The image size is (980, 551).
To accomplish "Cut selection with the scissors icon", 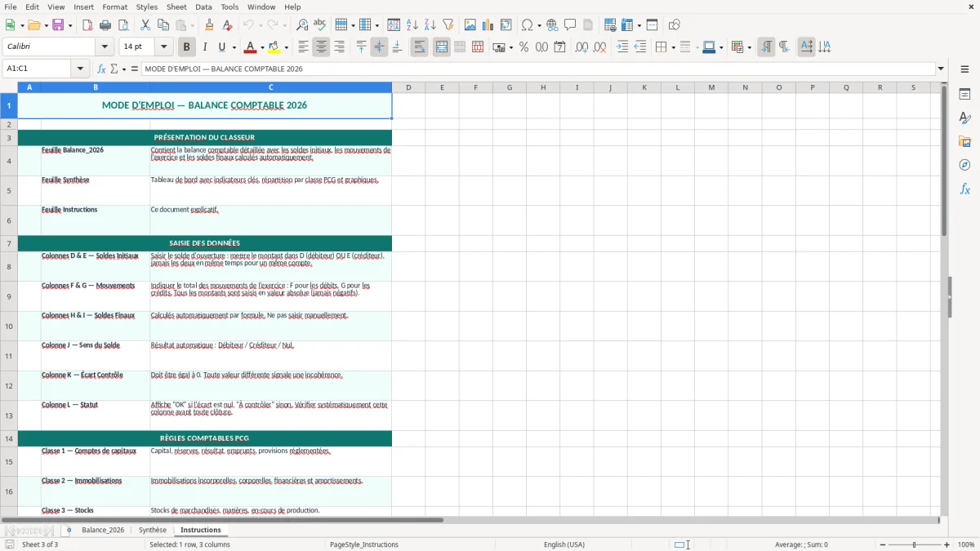I will pyautogui.click(x=145, y=25).
